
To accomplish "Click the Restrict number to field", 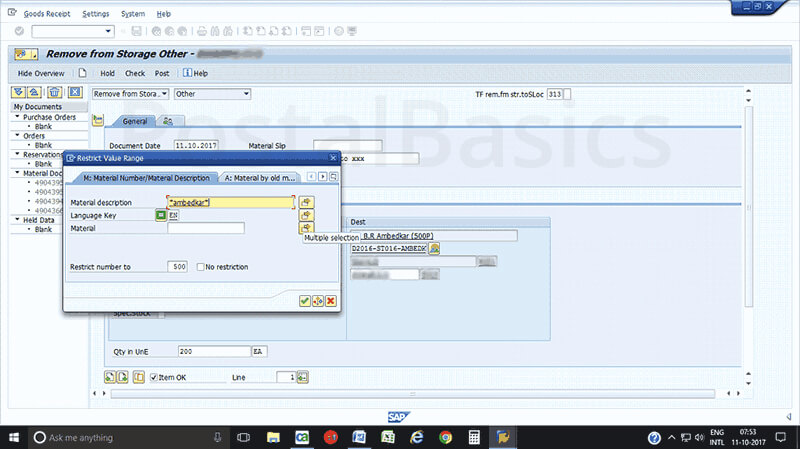I will 178,267.
